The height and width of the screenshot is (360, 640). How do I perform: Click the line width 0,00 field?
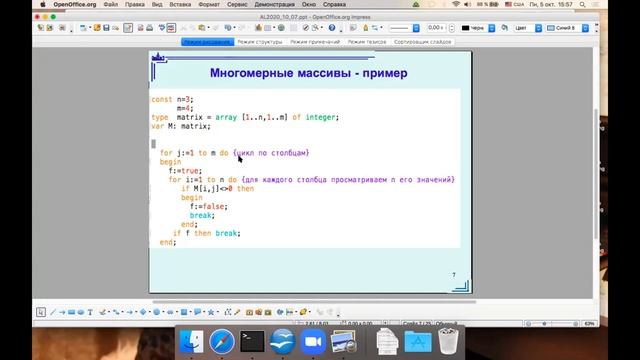tap(437, 28)
